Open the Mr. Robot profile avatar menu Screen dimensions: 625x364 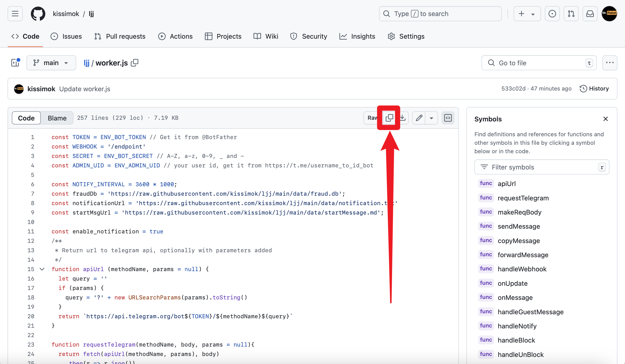[x=609, y=14]
